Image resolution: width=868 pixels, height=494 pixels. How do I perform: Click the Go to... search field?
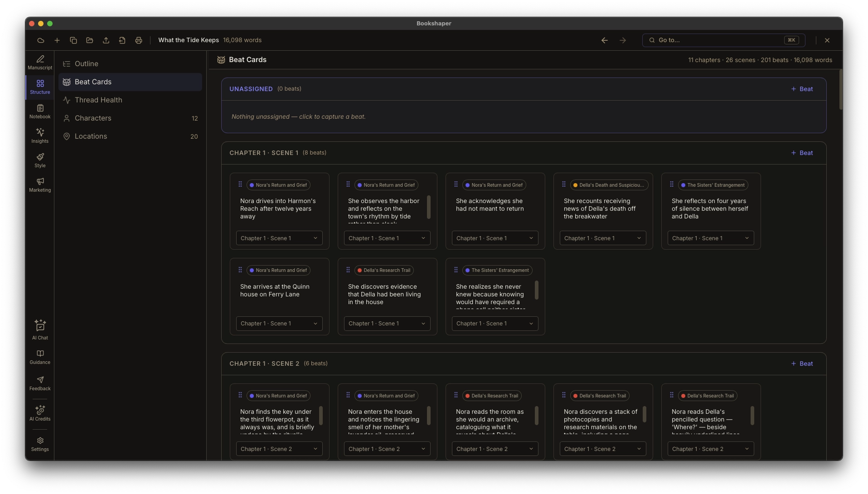723,40
